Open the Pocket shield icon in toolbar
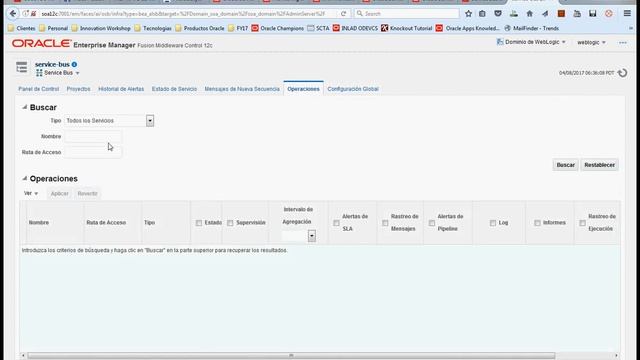 498,13
